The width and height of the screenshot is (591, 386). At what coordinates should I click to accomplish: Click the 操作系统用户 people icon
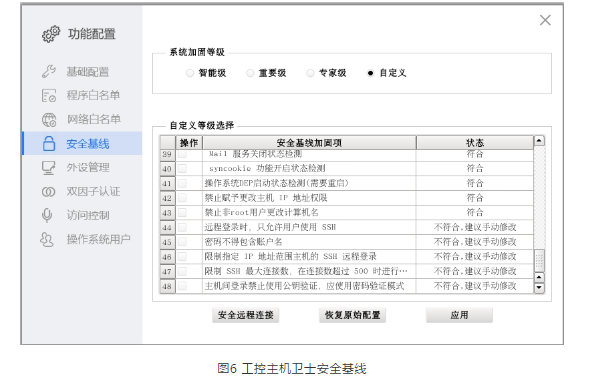(47, 239)
